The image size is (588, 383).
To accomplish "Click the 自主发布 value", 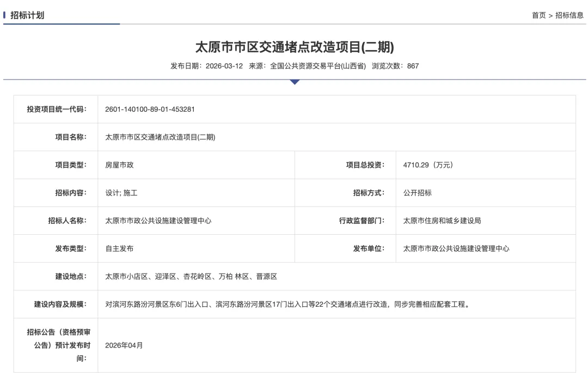I will (119, 248).
